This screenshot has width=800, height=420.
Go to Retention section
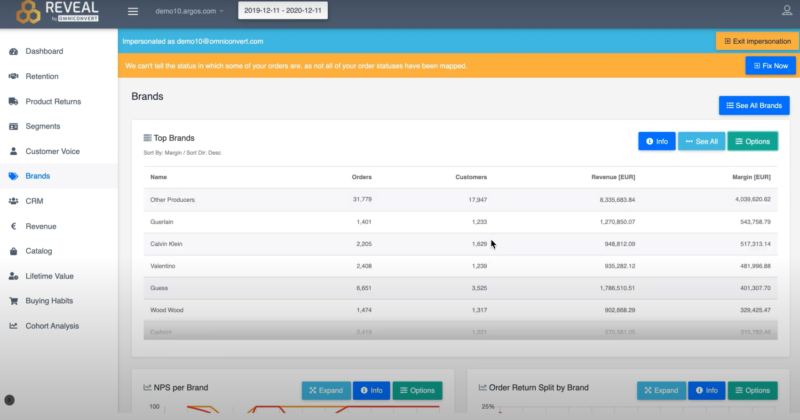click(x=42, y=77)
